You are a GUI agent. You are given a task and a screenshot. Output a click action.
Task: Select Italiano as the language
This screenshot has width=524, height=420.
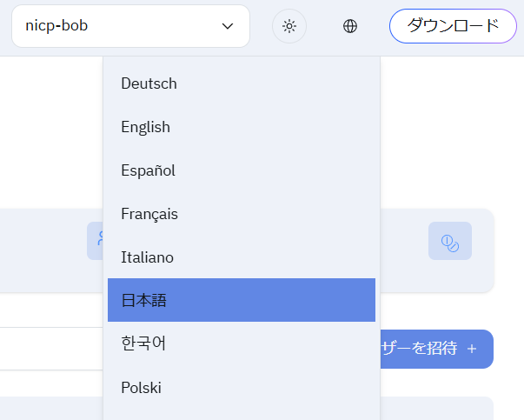point(148,257)
